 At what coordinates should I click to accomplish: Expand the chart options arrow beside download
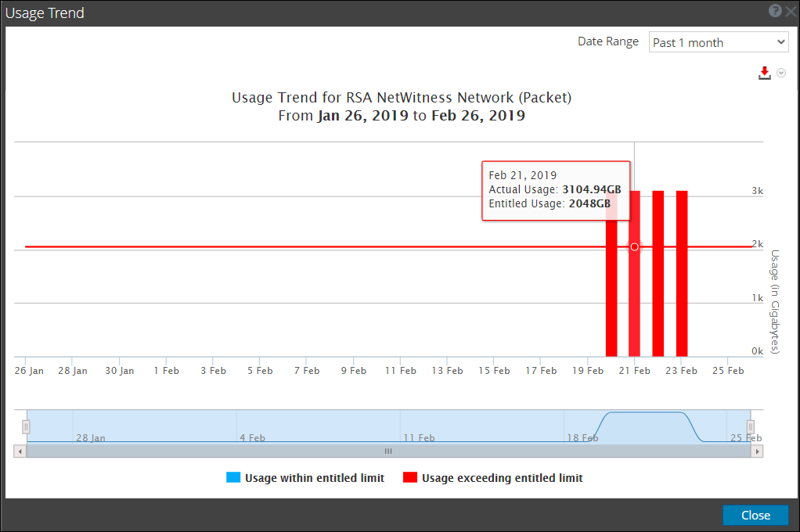pos(781,74)
